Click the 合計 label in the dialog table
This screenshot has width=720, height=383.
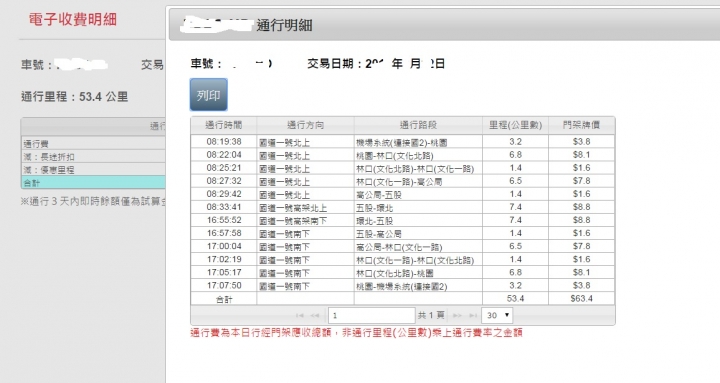click(224, 299)
